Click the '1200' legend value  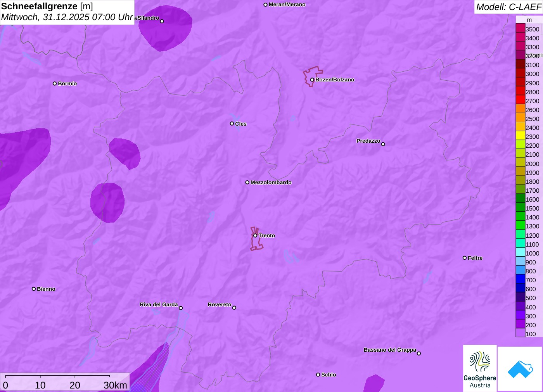[533, 235]
